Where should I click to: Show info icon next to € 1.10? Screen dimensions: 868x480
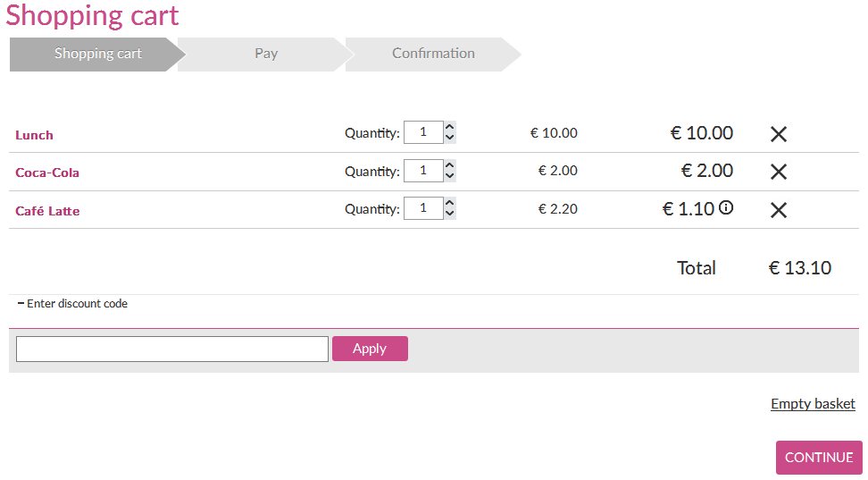726,208
